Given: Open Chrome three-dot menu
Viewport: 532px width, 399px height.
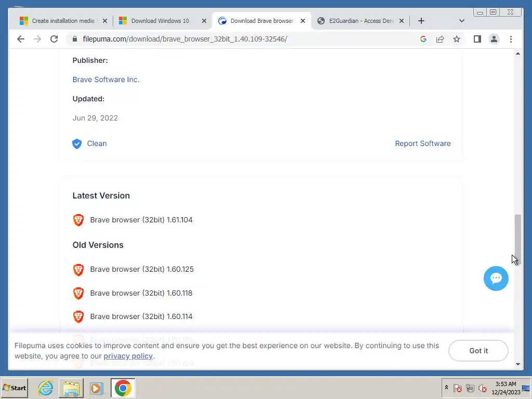Looking at the screenshot, I should click(511, 39).
